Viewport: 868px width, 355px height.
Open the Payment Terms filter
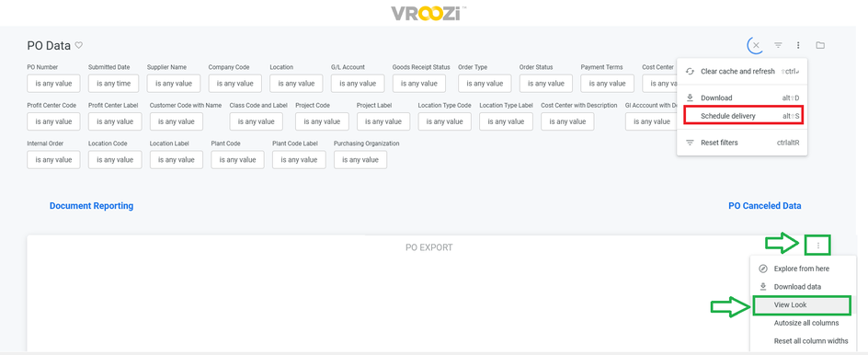[x=608, y=84]
